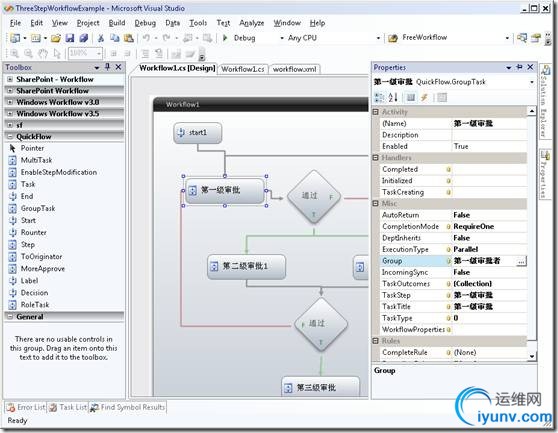Screen dimensions: 558x433
Task: Click the Cut toolbar icon
Action: point(101,38)
